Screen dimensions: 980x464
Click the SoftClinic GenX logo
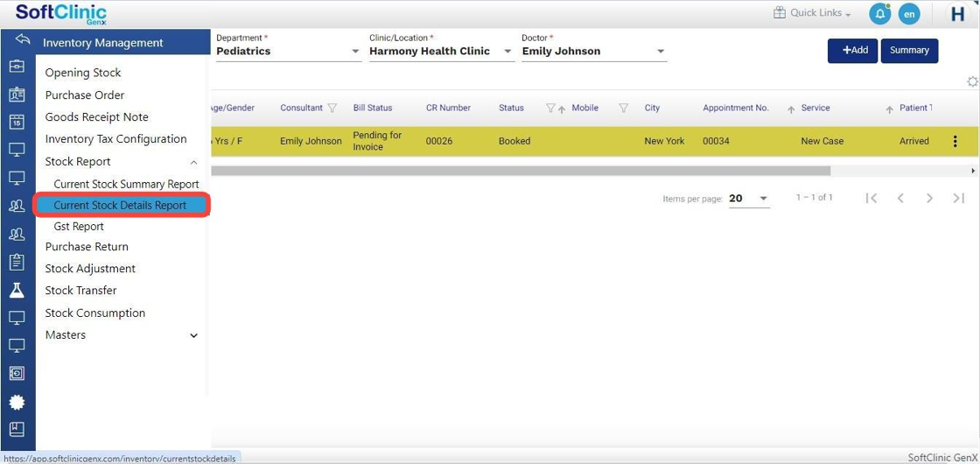[x=61, y=14]
